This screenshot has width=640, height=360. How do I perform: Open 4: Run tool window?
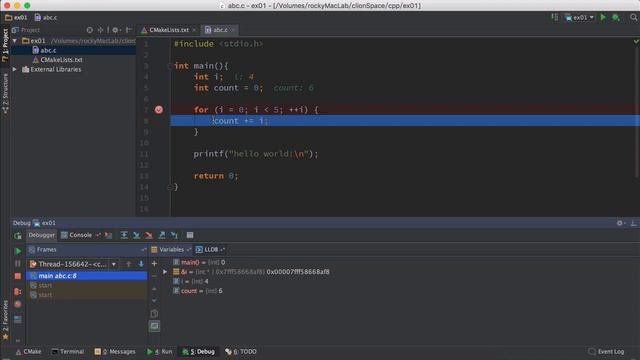159,351
